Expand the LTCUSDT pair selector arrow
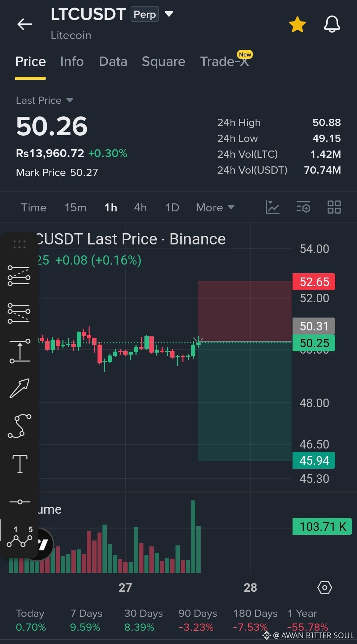 tap(169, 14)
